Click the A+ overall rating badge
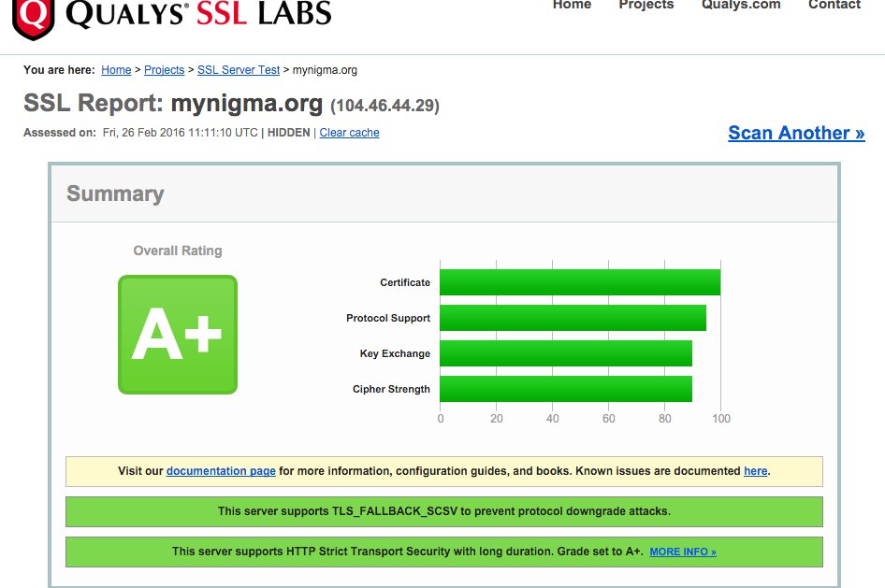The width and height of the screenshot is (885, 588). (178, 335)
